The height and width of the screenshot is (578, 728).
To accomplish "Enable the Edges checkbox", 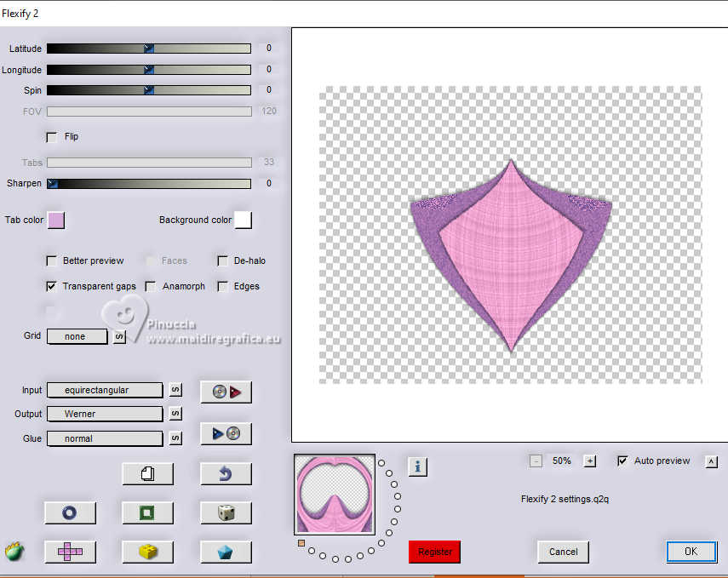I will 222,287.
